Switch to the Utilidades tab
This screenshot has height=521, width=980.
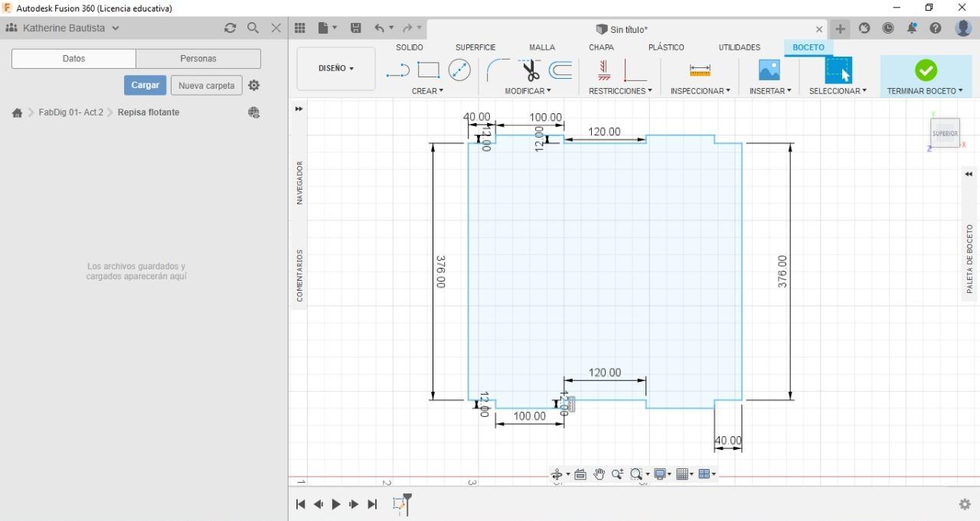[740, 47]
